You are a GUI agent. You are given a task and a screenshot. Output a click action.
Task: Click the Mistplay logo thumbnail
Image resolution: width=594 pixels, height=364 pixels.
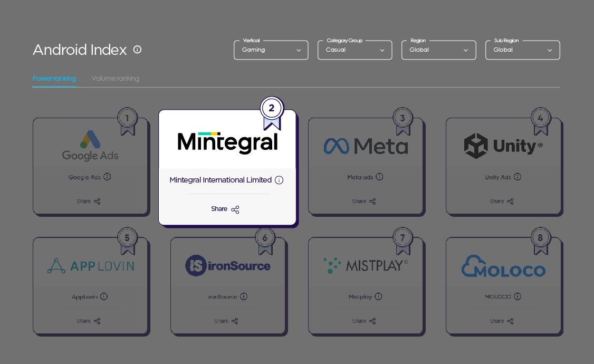point(366,265)
